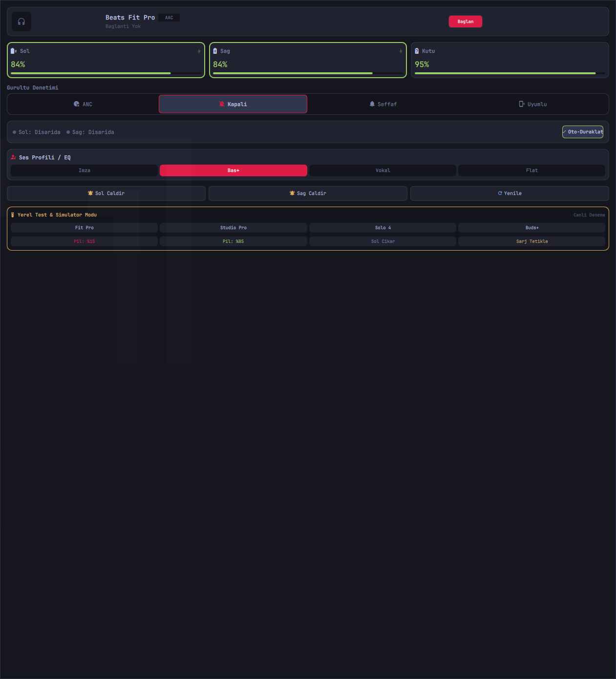Ring the right earbud with Sag Caldir
The width and height of the screenshot is (616, 679).
(x=308, y=193)
